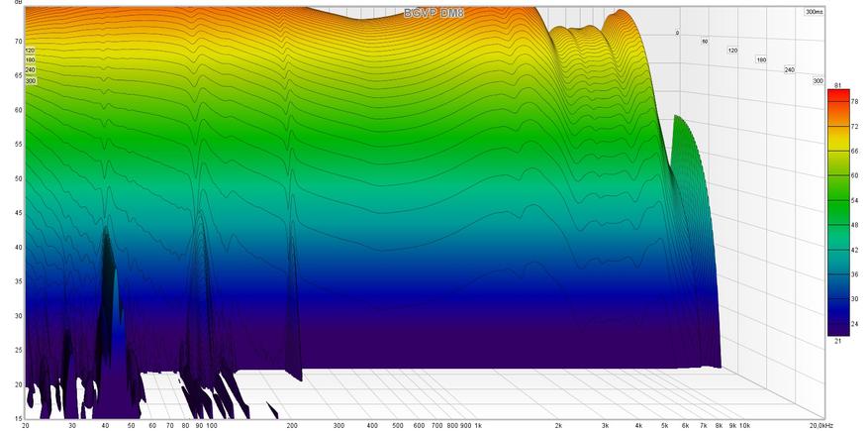Image resolution: width=868 pixels, height=431 pixels.
Task: Click the 78 tick on the color scale
Action: click(x=855, y=101)
